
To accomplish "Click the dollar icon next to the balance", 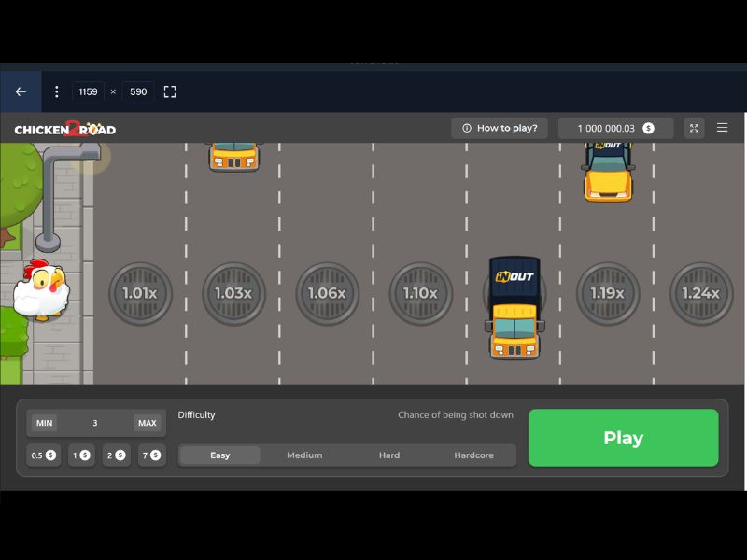I will coord(648,128).
